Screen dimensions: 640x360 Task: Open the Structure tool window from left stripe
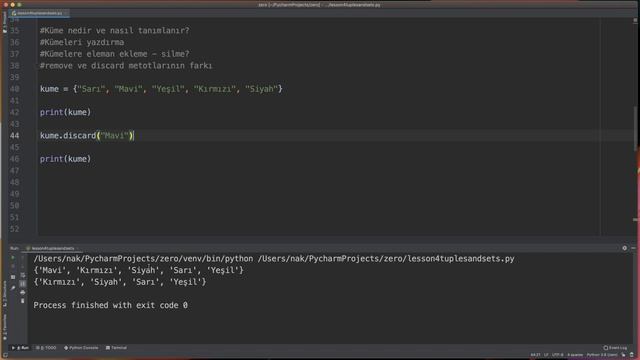coord(4,294)
